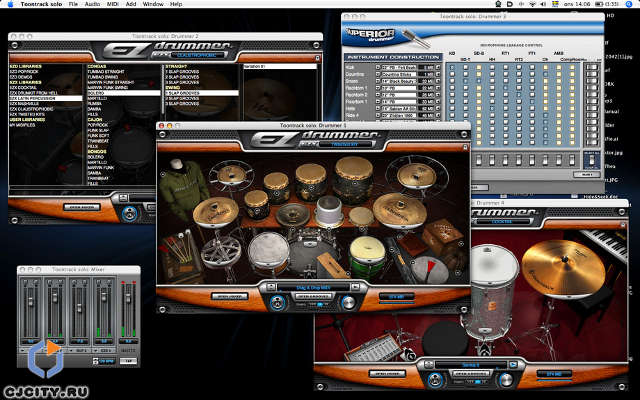
Task: Click the silver velocity knob in Drummer 1
Action: [348, 302]
